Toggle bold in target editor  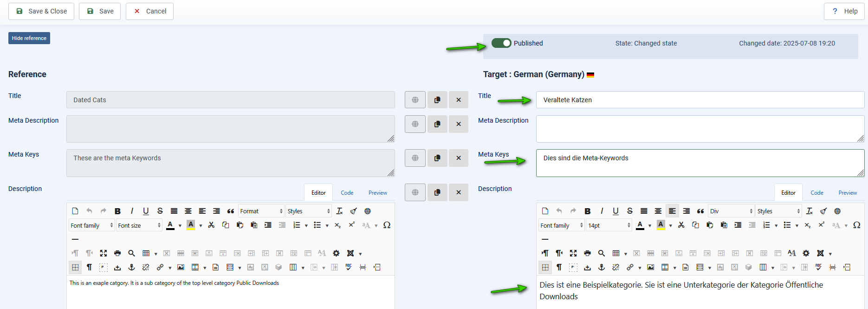pyautogui.click(x=588, y=211)
